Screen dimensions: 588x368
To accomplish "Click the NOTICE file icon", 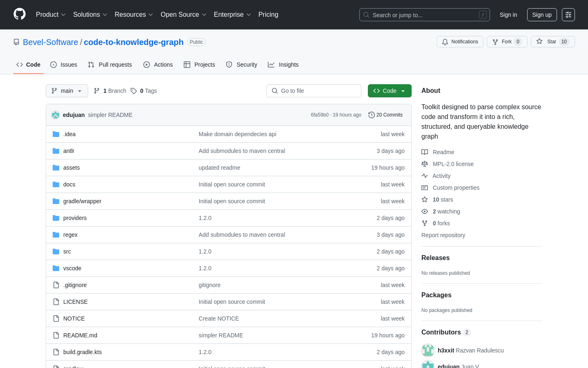I will click(x=56, y=319).
